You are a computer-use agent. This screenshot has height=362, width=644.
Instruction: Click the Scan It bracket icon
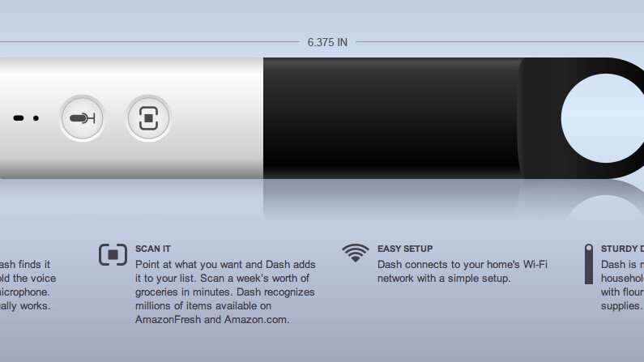point(113,255)
